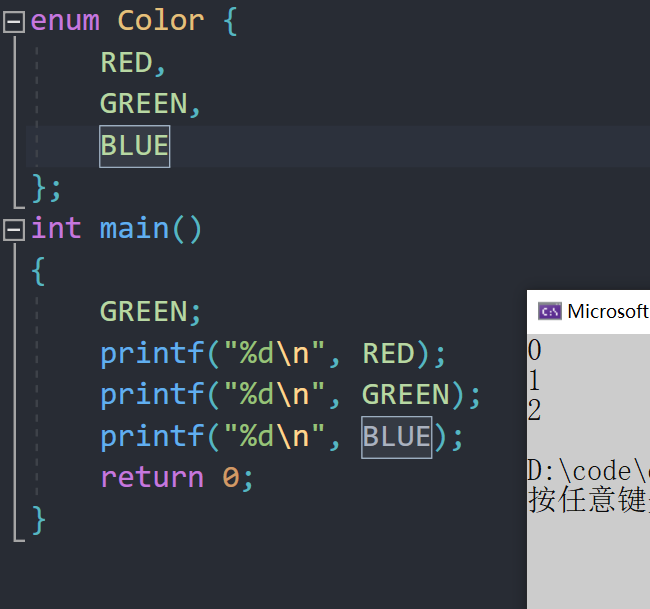Click the closing '};' of the enum
650x609 pixels.
pyautogui.click(x=47, y=189)
